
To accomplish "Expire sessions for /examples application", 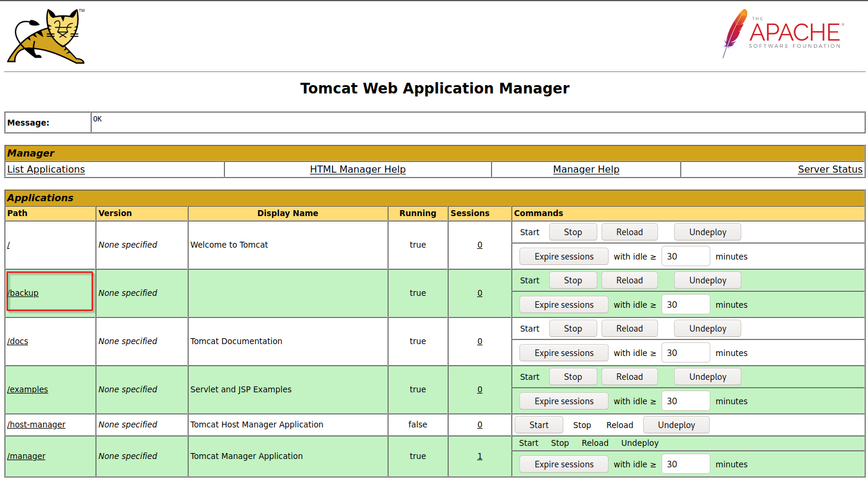I will [x=563, y=401].
